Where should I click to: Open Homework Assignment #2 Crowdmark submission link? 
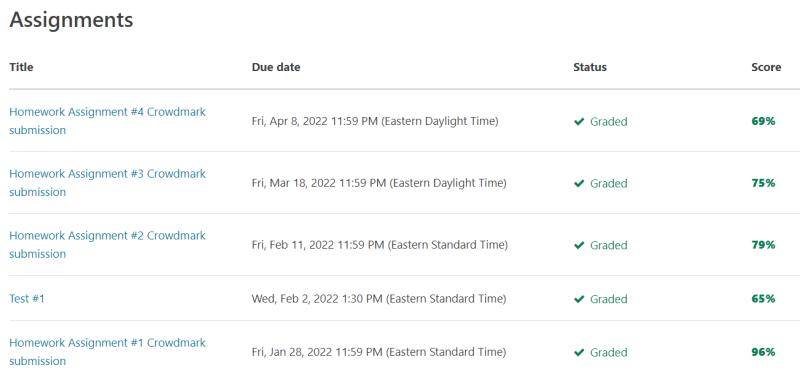coord(108,245)
